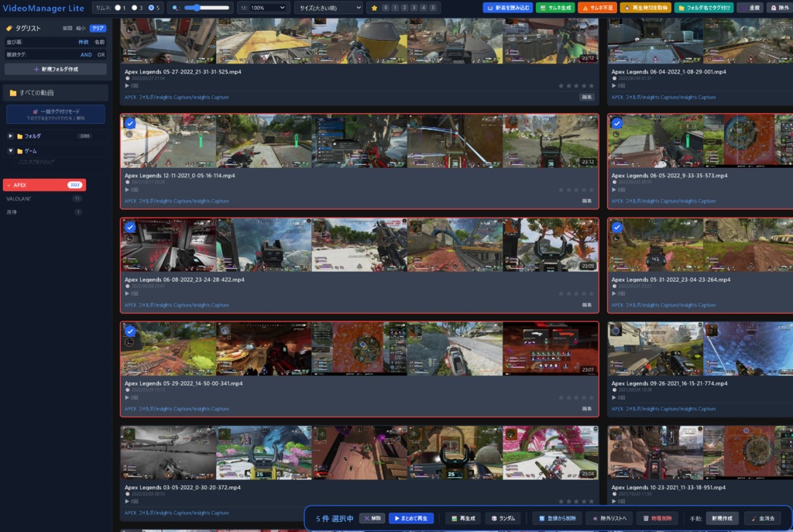
Task: Collapse the ゲーム tree node
Action: pos(10,151)
